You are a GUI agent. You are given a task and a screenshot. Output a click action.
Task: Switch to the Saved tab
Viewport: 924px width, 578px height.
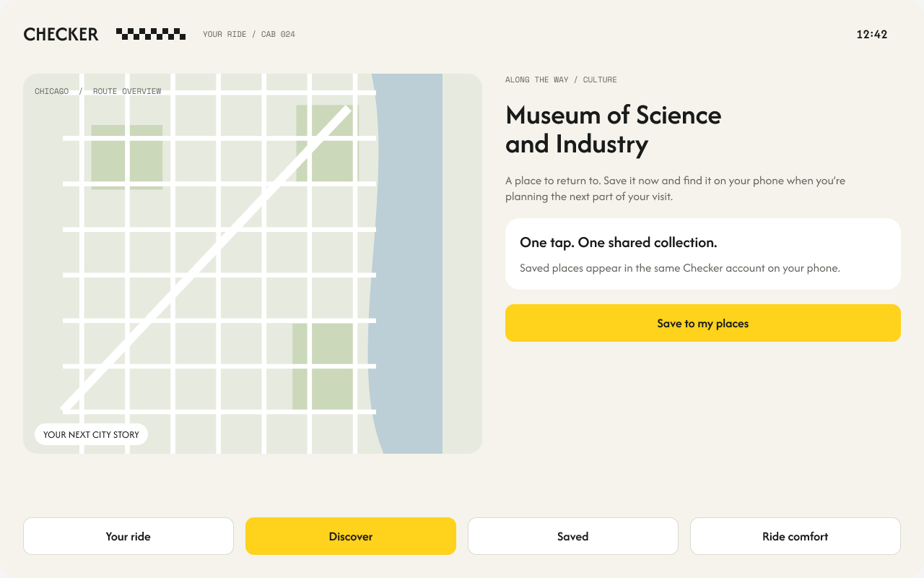(573, 536)
